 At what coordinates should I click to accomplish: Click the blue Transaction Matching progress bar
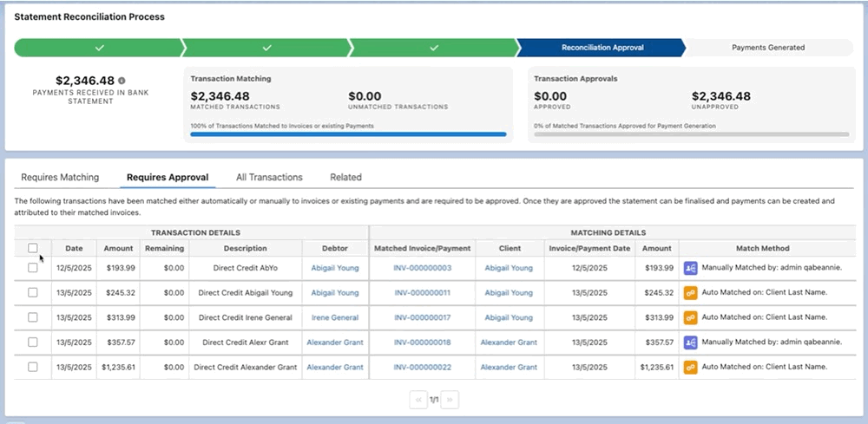pyautogui.click(x=348, y=134)
